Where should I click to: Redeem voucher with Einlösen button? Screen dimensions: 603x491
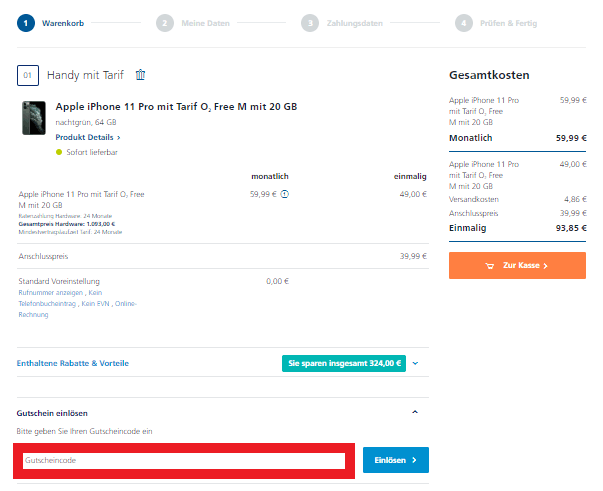tap(396, 460)
